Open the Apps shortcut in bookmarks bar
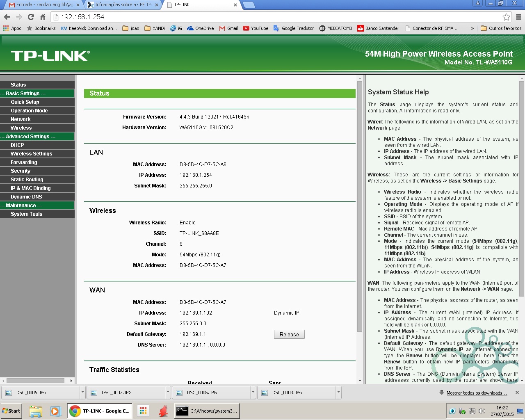This screenshot has width=525, height=420. click(12, 28)
